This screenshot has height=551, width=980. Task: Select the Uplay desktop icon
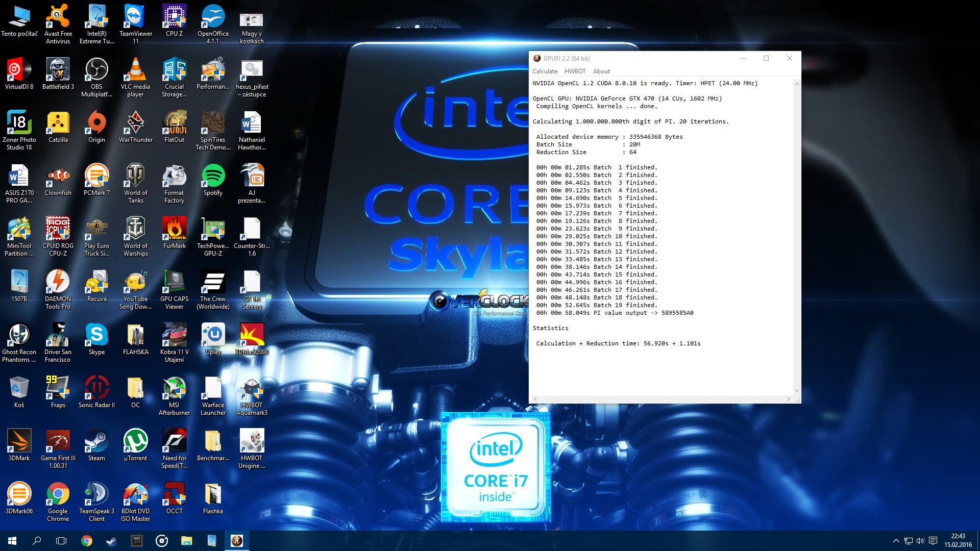(x=213, y=340)
